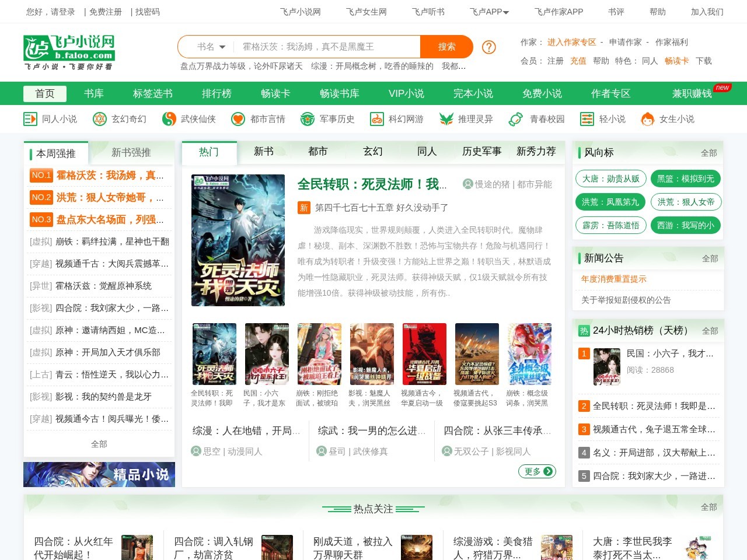Switch to the 历史军事 tab
Screen dimensions: 747x560
coord(481,151)
